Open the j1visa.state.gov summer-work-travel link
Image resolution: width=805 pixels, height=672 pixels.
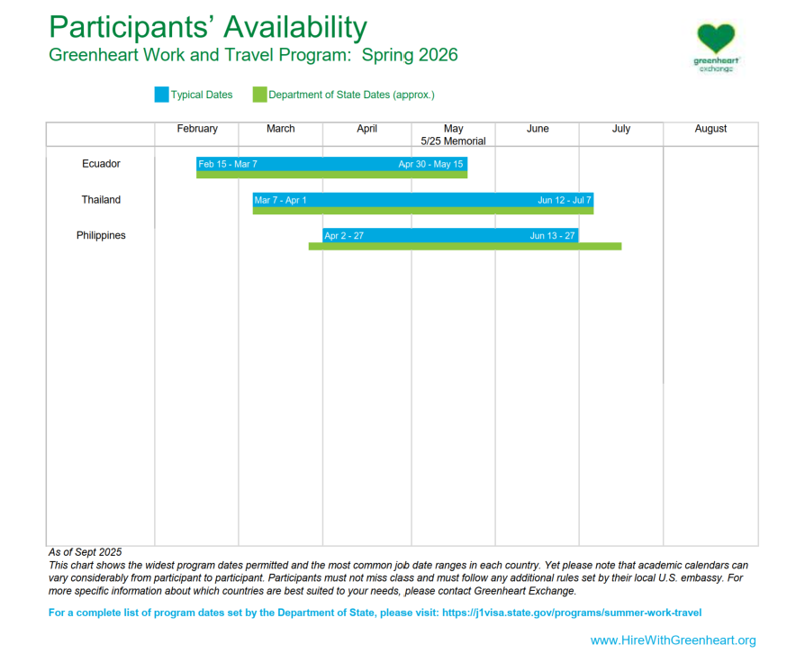pos(571,613)
